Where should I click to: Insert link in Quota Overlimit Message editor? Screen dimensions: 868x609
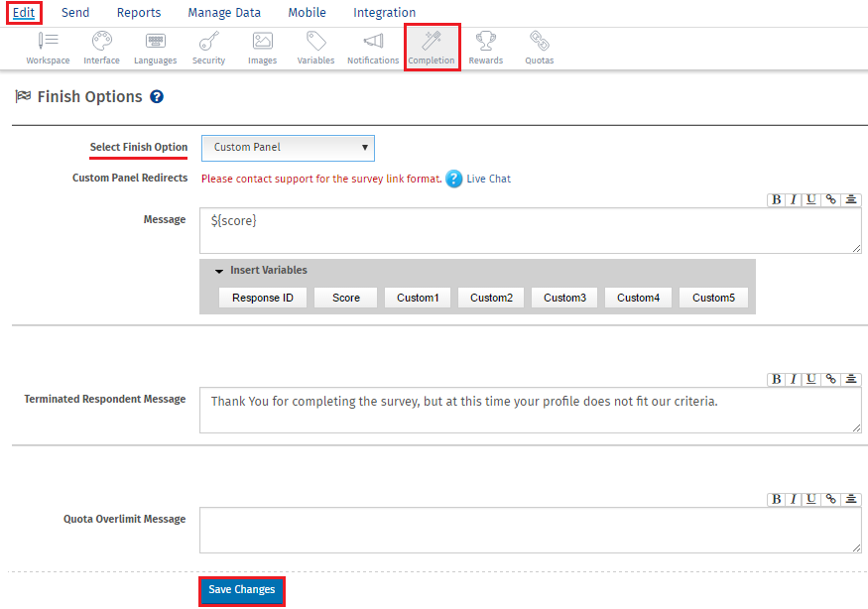coord(831,499)
